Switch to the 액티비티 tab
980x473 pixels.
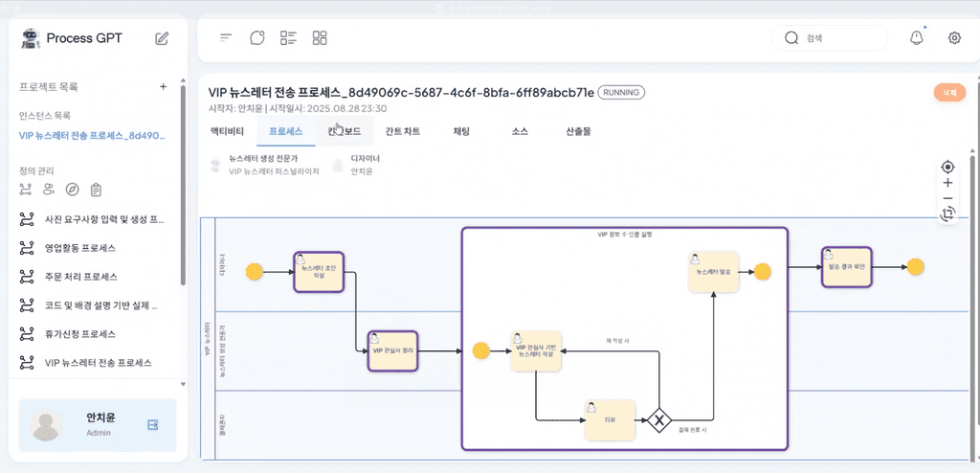[227, 131]
